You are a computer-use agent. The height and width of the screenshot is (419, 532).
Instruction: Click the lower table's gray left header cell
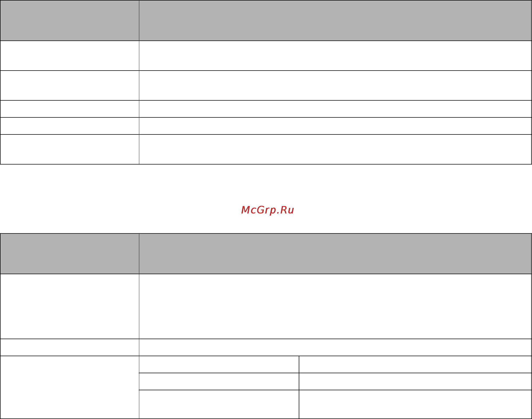point(69,254)
